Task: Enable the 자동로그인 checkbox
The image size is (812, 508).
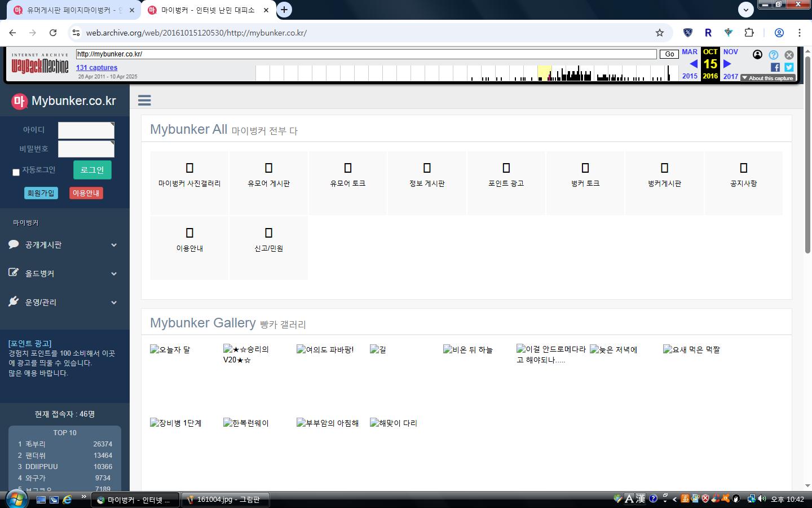Action: point(16,172)
